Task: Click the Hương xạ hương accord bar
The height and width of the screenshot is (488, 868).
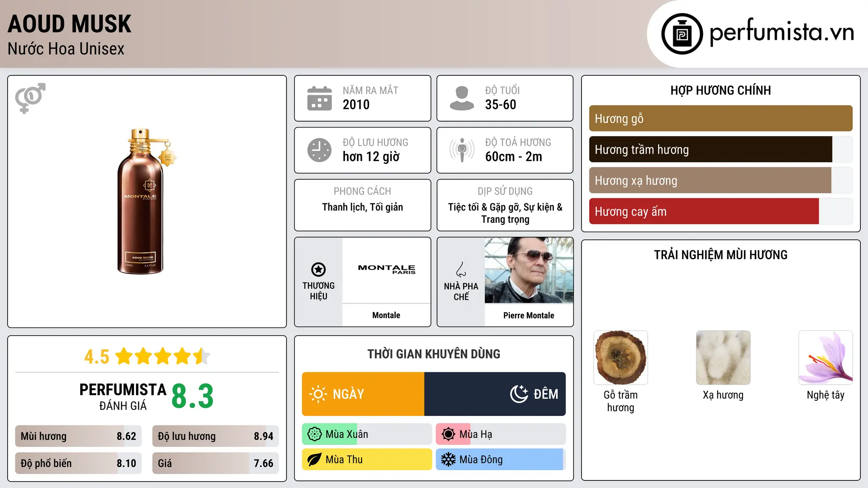Action: click(721, 180)
